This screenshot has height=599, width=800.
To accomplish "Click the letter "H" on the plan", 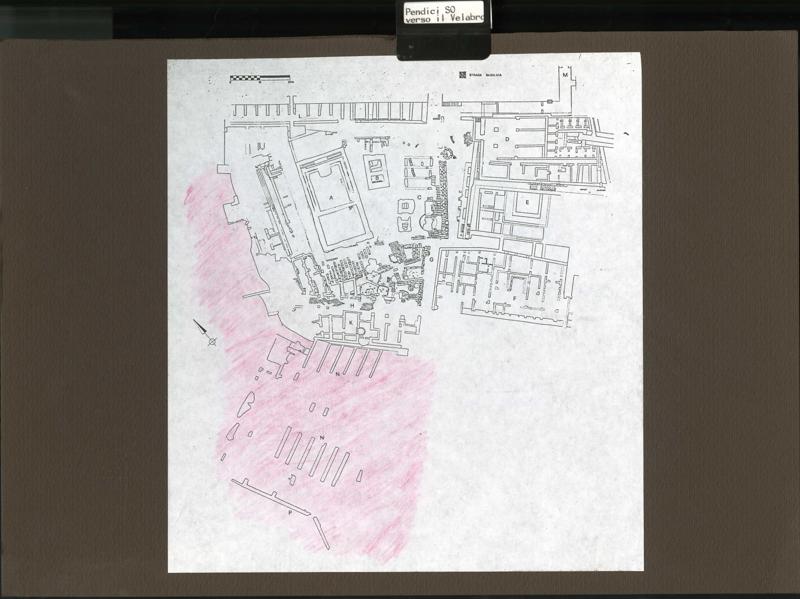I will [x=352, y=305].
